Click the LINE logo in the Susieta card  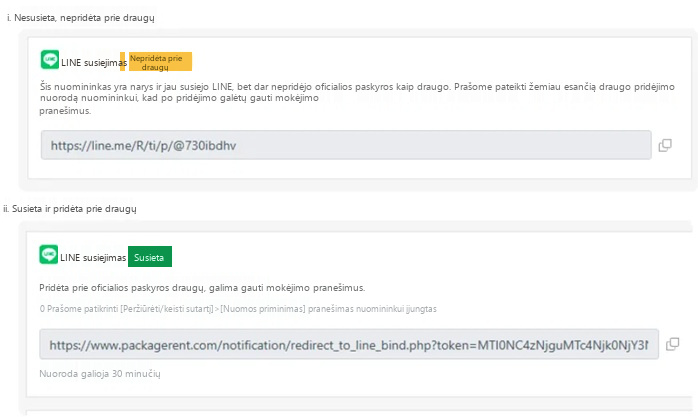[49, 255]
